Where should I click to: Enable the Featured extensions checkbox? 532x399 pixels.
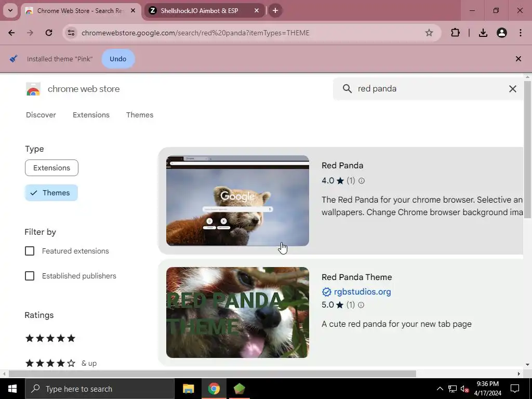(x=30, y=251)
